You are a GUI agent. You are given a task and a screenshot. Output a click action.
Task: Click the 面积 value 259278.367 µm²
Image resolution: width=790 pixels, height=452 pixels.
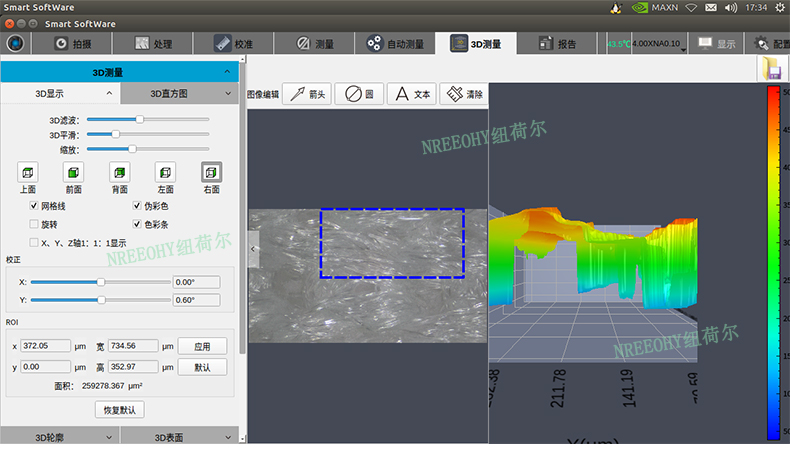click(x=112, y=386)
